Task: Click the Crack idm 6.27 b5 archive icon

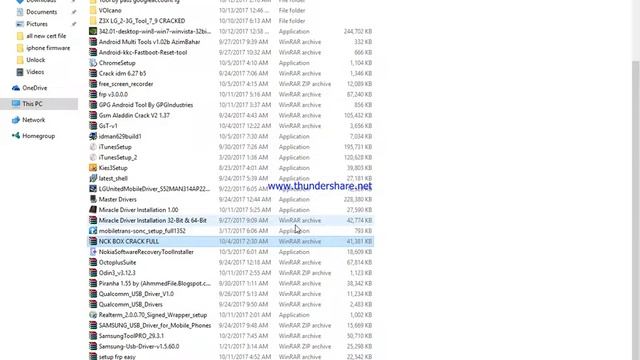Action: [x=93, y=73]
